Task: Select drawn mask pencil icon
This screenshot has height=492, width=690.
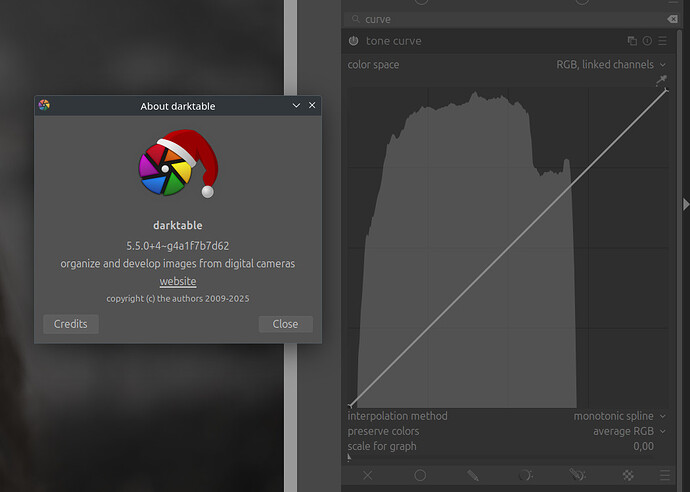Action: click(473, 475)
